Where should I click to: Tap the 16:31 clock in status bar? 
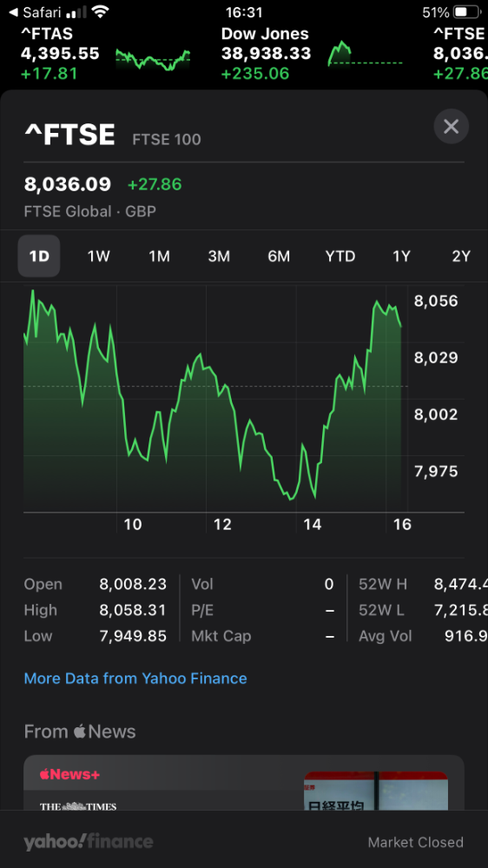coord(244,12)
